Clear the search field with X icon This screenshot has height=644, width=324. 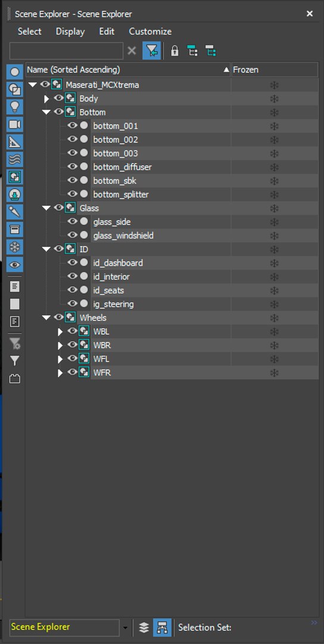coord(132,51)
